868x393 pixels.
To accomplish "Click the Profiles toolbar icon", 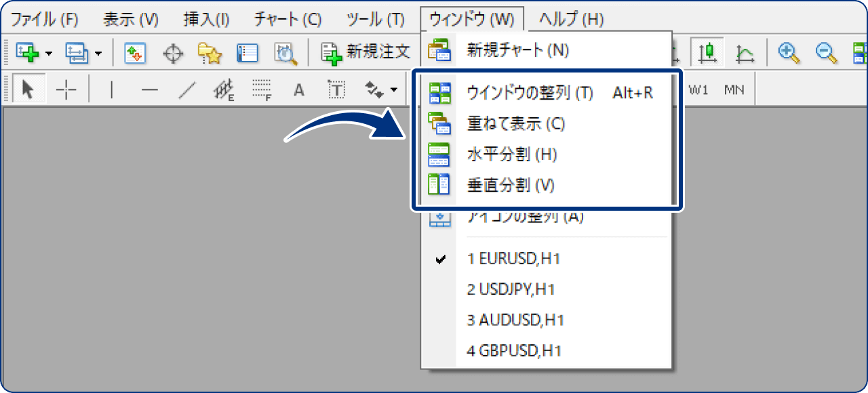I will click(x=76, y=52).
